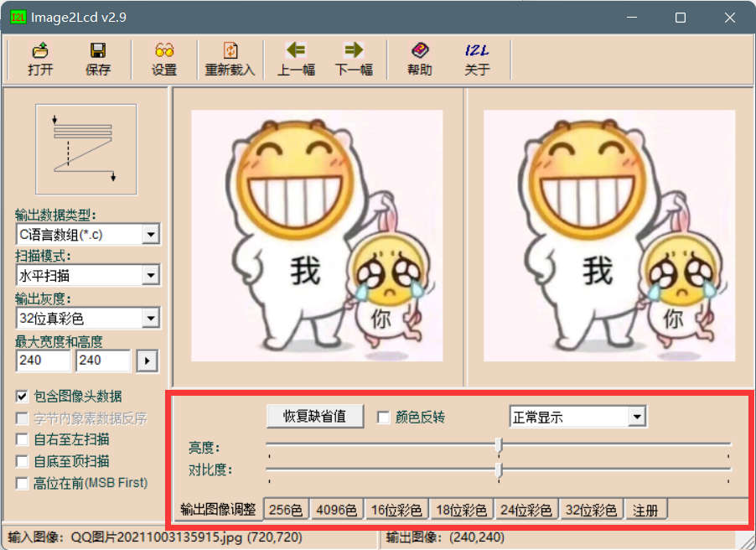This screenshot has height=550, width=756.
Task: Enable 自右至左扫描 checkbox
Action: 22,439
